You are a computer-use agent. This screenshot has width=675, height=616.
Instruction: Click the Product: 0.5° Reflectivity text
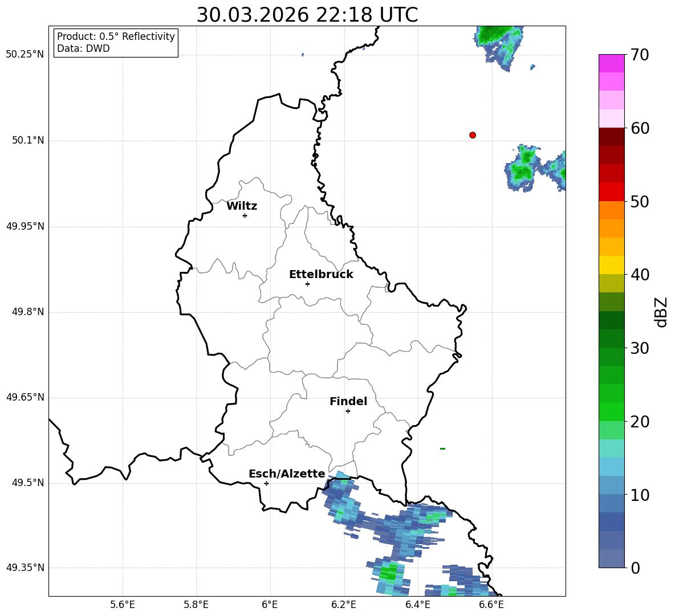(x=116, y=36)
